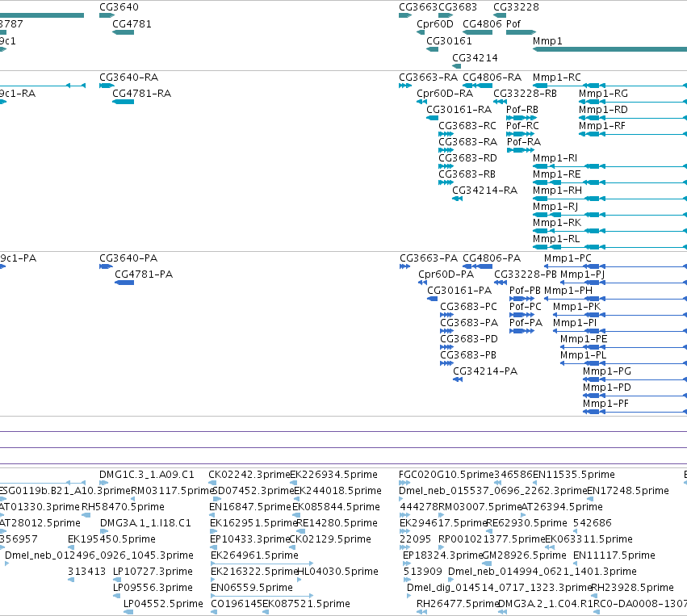The height and width of the screenshot is (616, 687).
Task: Select EST LP04552.5prime
Action: coord(163,604)
